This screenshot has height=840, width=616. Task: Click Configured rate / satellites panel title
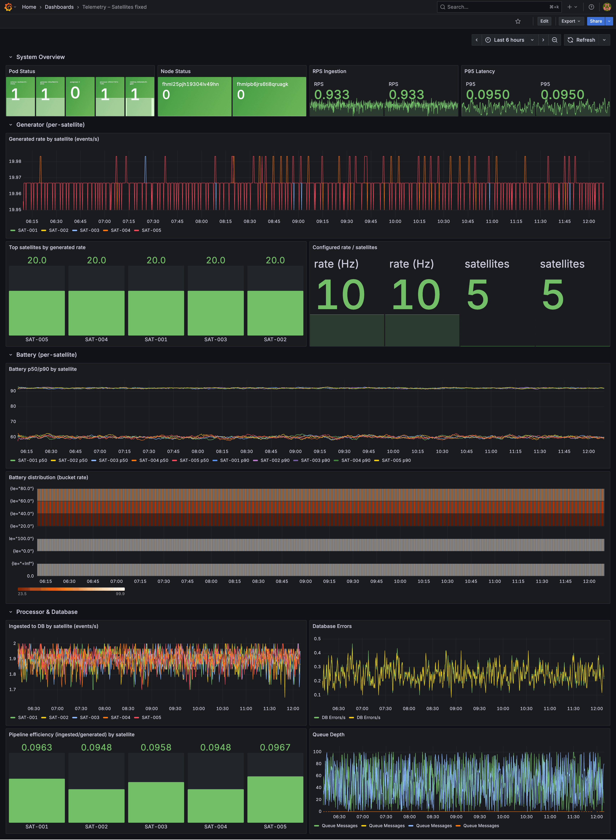(x=345, y=248)
